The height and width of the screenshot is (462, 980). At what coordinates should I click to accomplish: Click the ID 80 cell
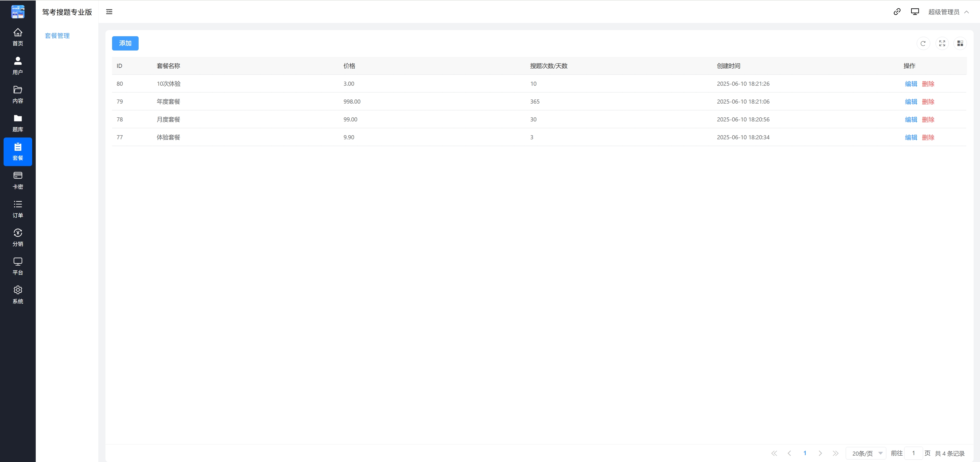120,84
